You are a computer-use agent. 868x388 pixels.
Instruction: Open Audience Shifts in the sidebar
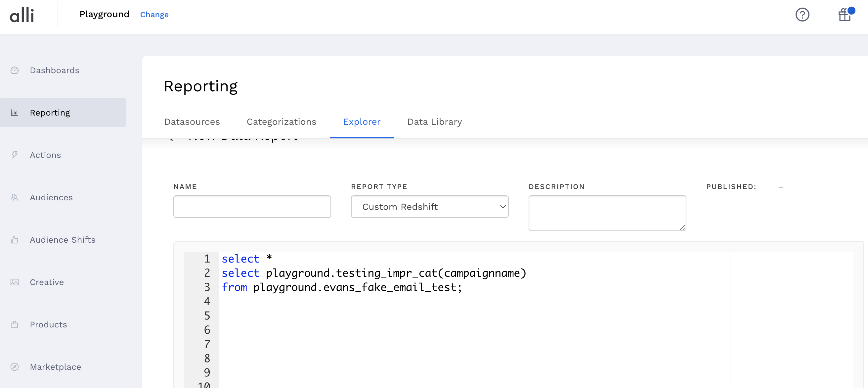pyautogui.click(x=63, y=240)
